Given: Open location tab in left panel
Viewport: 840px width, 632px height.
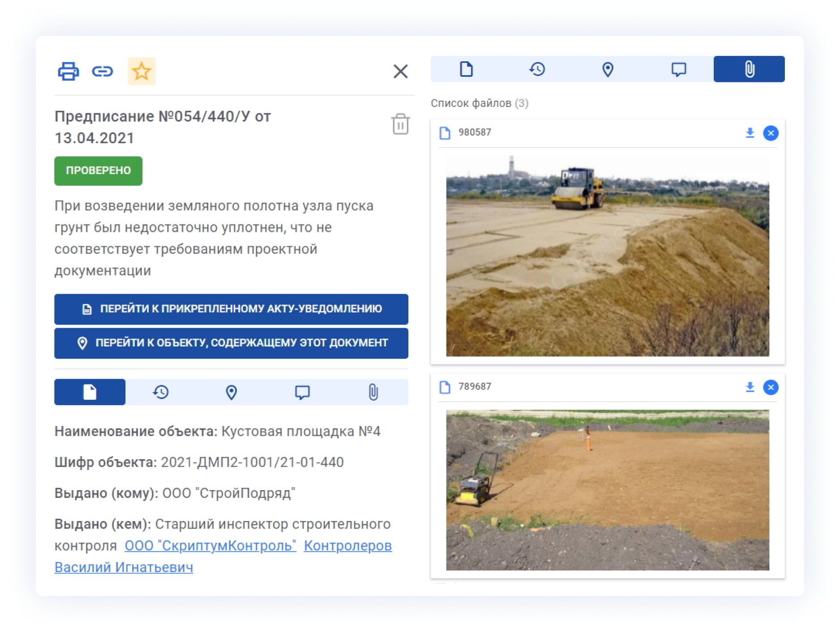Looking at the screenshot, I should click(231, 392).
